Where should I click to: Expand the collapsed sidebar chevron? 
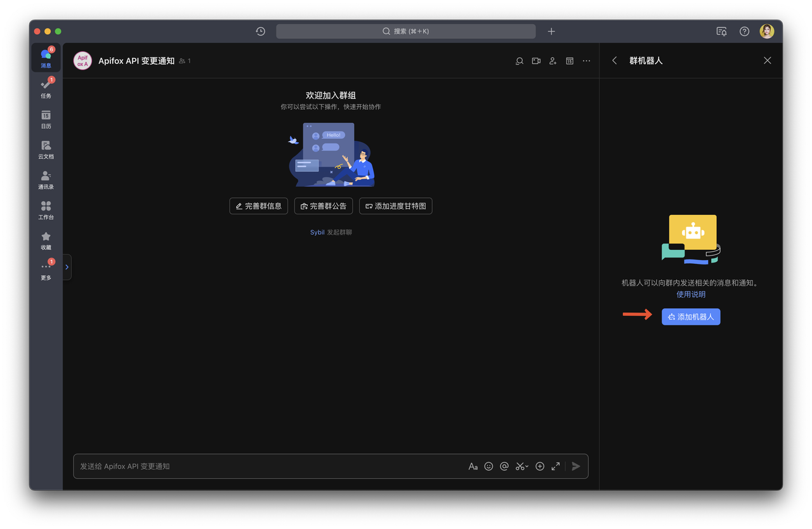(67, 267)
